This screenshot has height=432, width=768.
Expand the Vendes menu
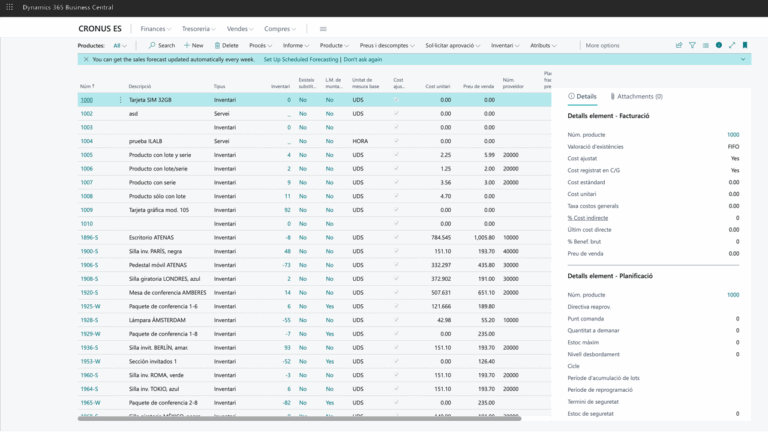click(240, 29)
